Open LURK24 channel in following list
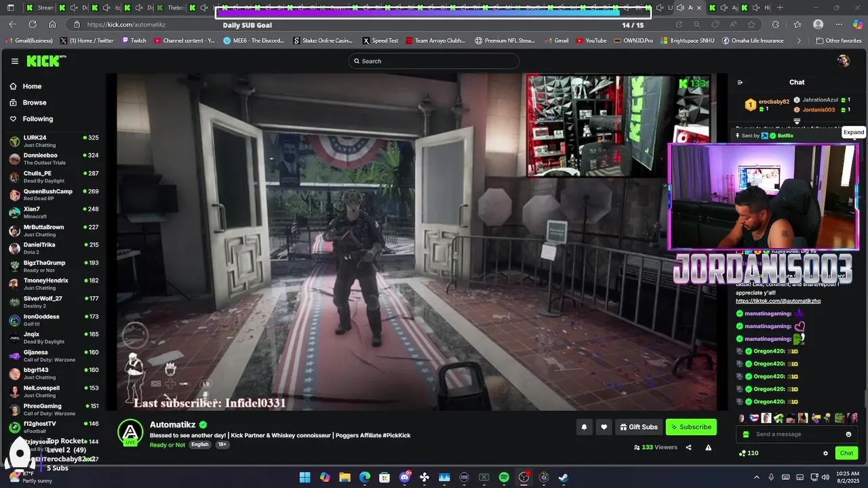The width and height of the screenshot is (868, 488). click(54, 141)
